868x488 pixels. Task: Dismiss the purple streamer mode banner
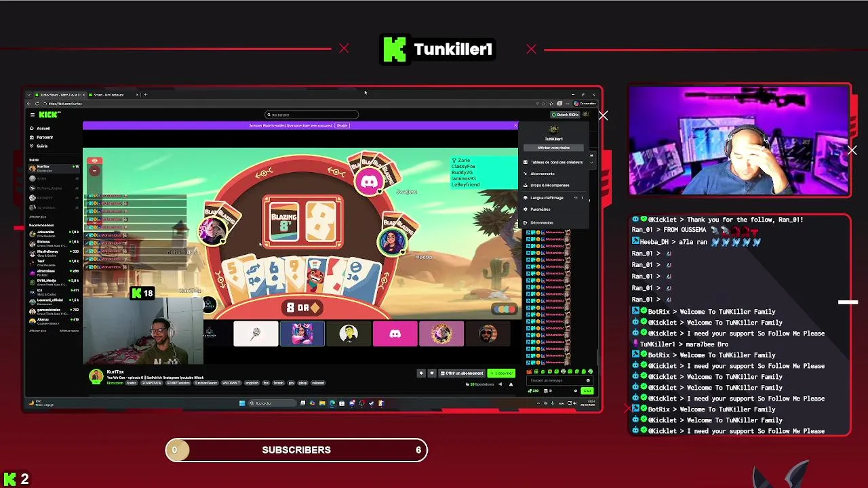click(x=515, y=125)
